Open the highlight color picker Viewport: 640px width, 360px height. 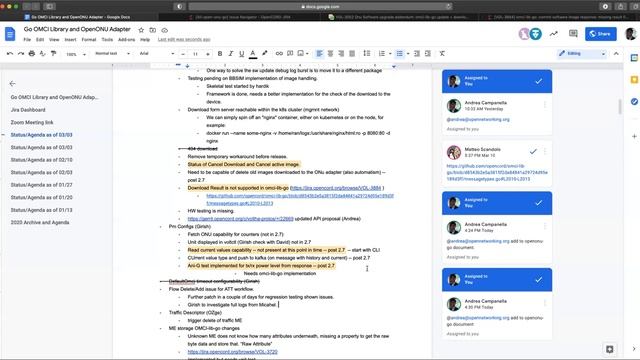(x=264, y=53)
